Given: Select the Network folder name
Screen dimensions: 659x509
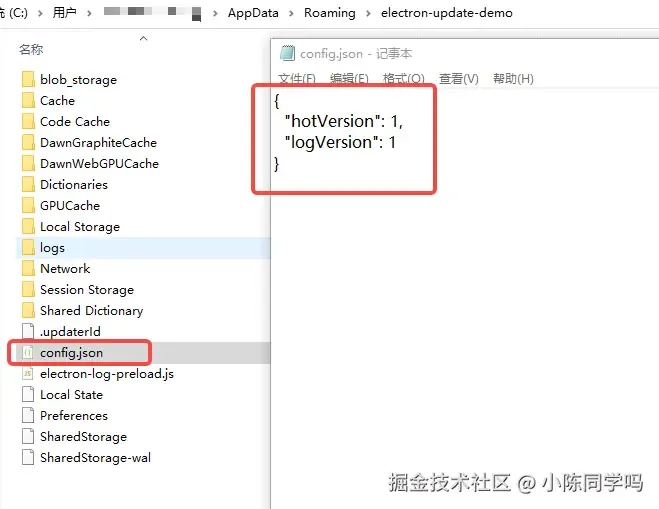Looking at the screenshot, I should pos(65,269).
